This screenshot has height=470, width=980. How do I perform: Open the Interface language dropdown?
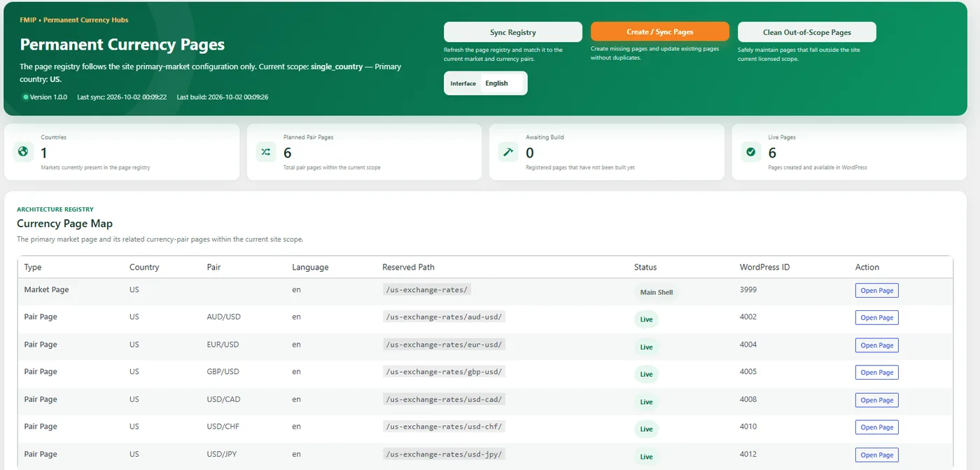(x=502, y=83)
